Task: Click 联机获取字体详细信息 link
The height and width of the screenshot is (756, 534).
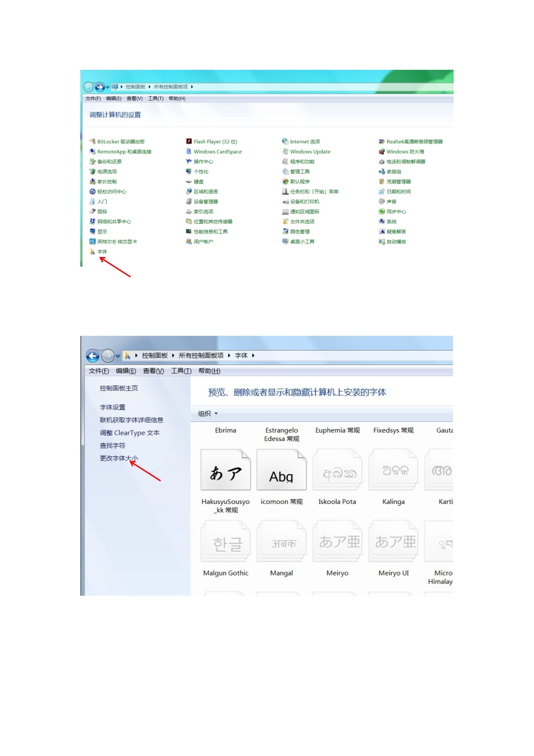Action: (x=132, y=420)
